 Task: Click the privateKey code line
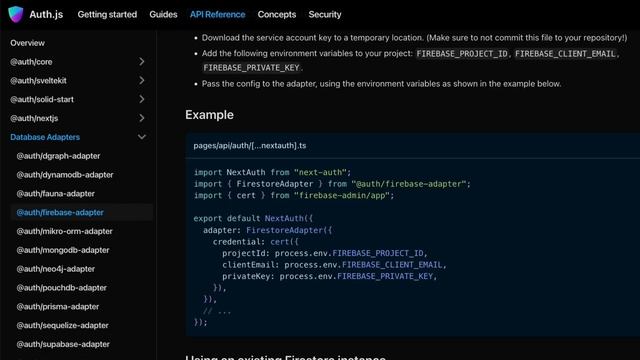[x=329, y=276]
